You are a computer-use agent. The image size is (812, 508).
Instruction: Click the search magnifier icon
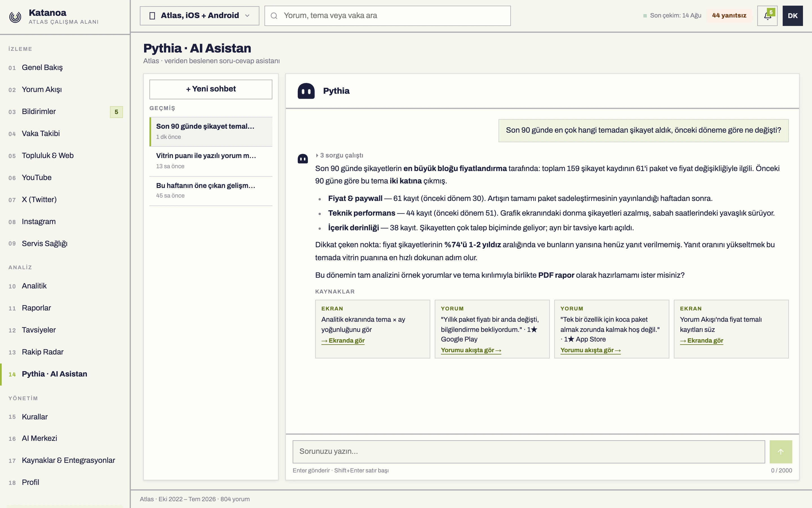click(x=274, y=16)
